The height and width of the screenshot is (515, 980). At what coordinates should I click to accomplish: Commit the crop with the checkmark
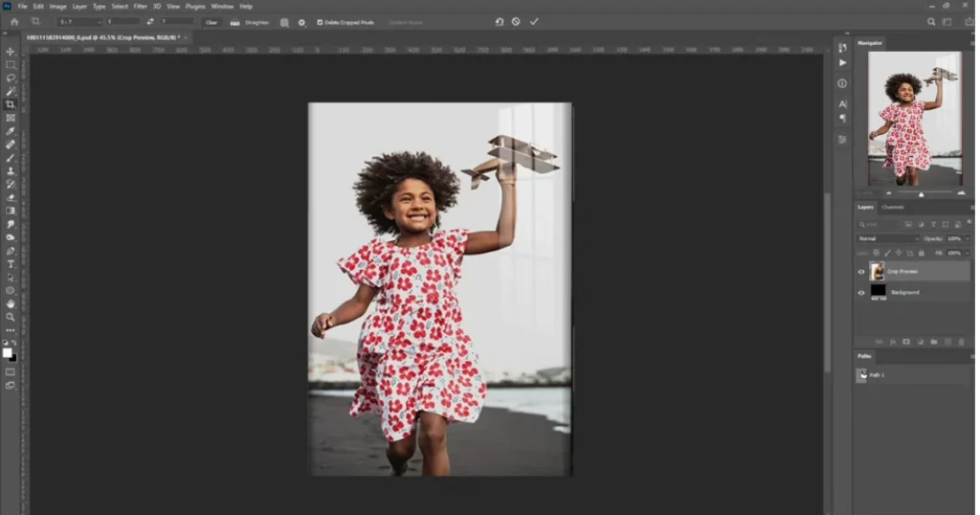coord(534,22)
